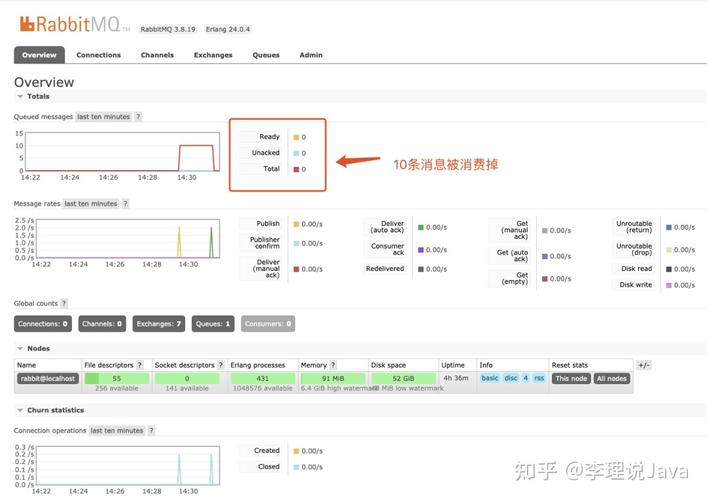Open the rabbit@localhost node link
This screenshot has height=500, width=707.
pyautogui.click(x=48, y=379)
